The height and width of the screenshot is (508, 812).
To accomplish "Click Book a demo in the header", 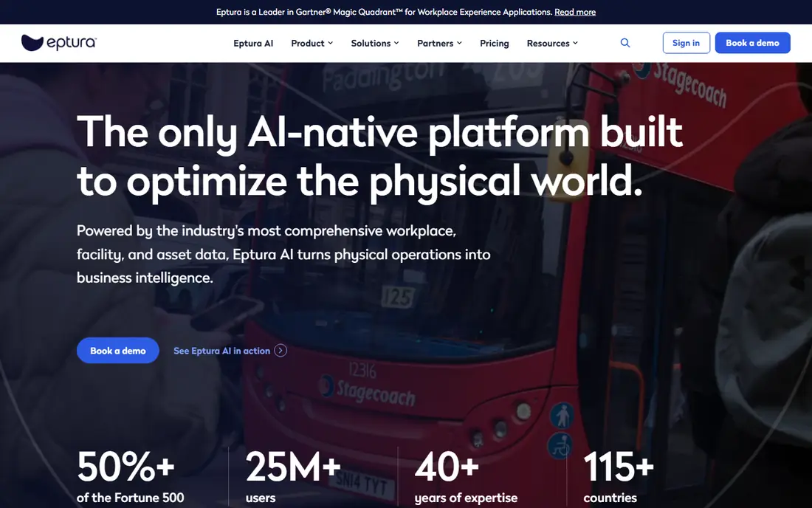I will [752, 43].
